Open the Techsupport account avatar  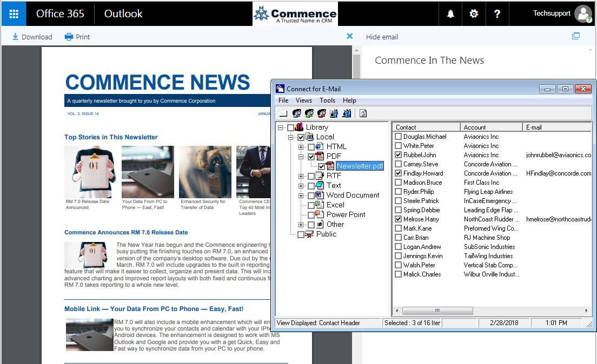tap(583, 14)
